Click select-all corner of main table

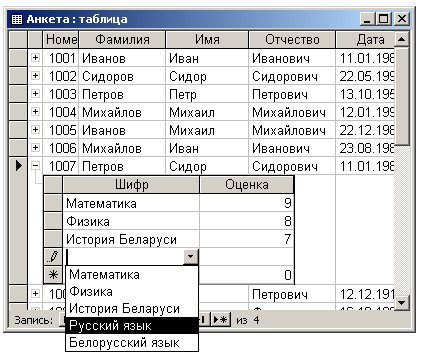18,40
